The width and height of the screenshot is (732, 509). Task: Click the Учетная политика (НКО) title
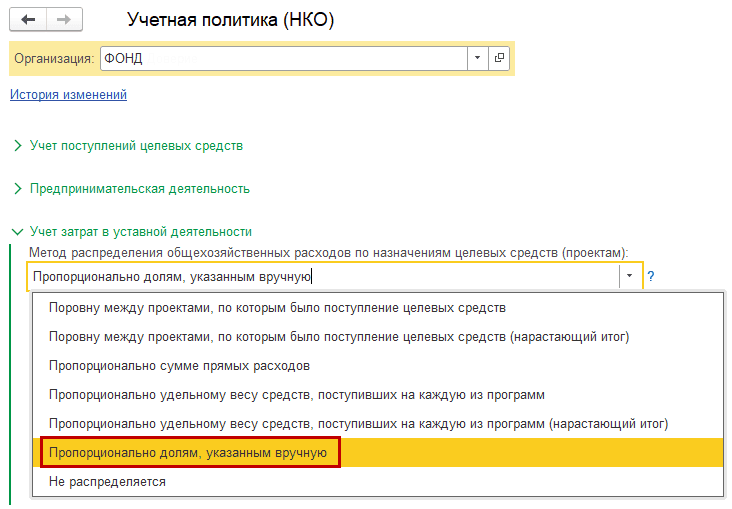(228, 20)
